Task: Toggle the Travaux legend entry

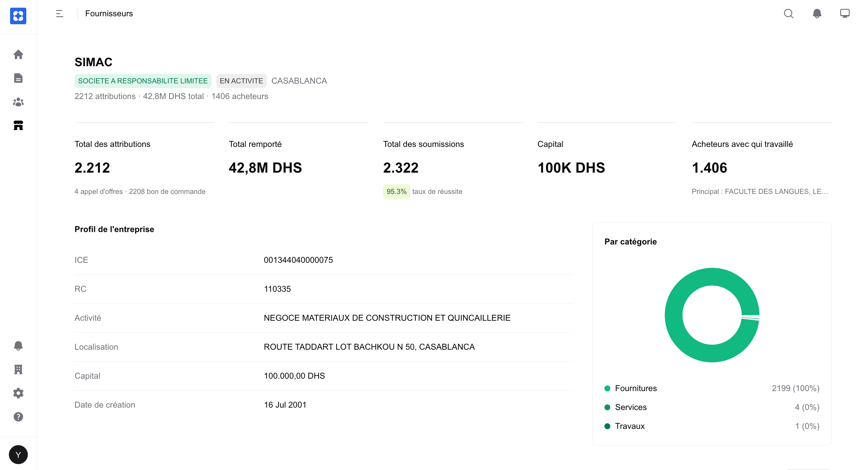Action: click(x=630, y=426)
